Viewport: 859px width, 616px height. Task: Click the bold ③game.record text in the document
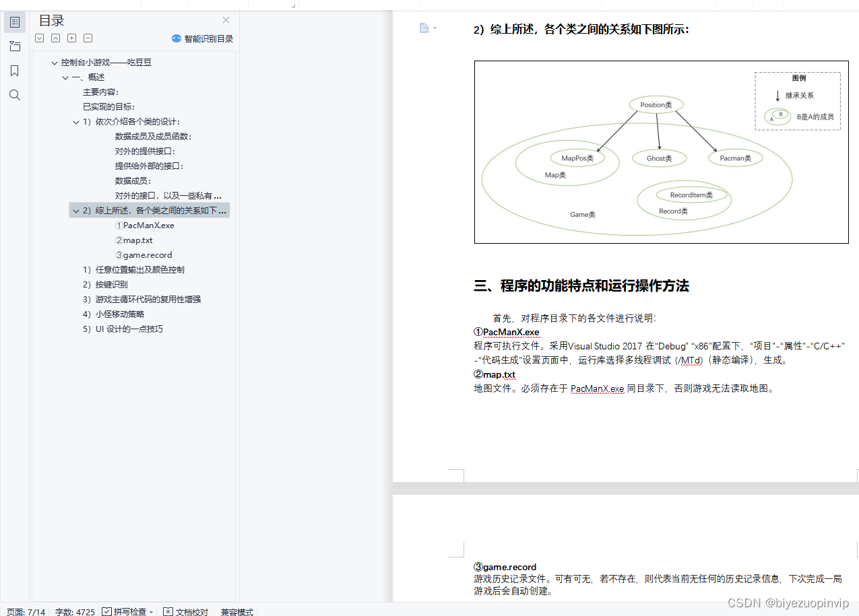coord(505,567)
